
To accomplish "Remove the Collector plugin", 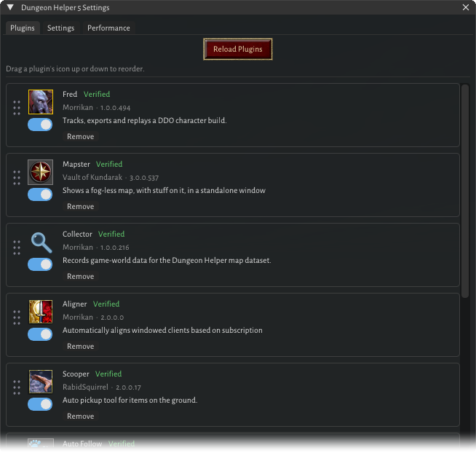I will coord(81,276).
